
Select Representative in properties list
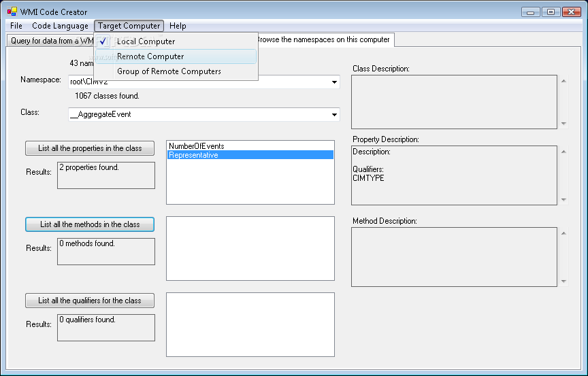[250, 155]
